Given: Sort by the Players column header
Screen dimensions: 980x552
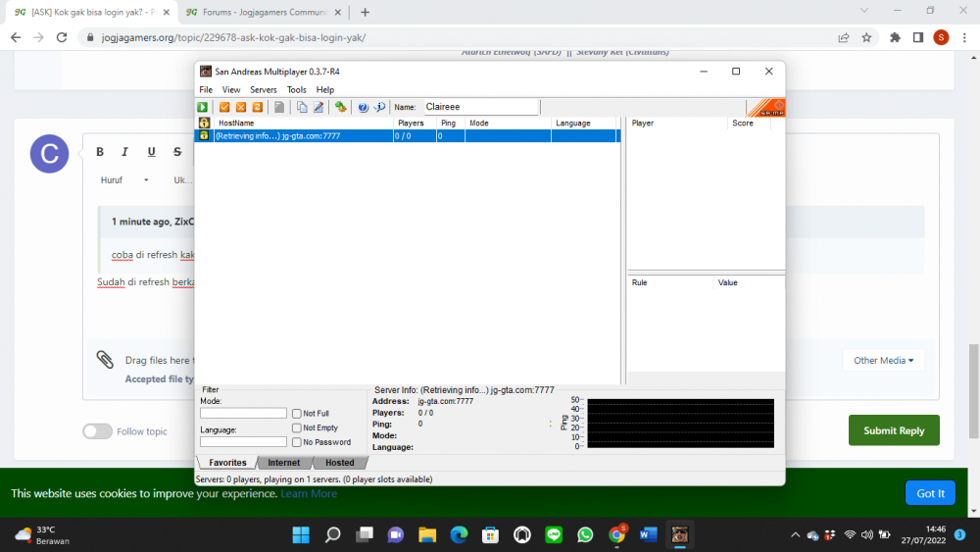Looking at the screenshot, I should [415, 124].
